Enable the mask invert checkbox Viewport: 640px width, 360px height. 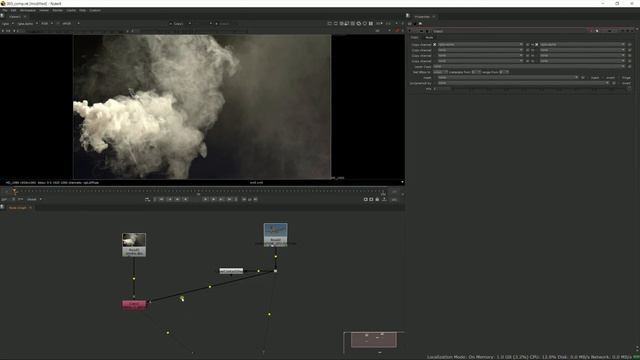click(x=604, y=78)
